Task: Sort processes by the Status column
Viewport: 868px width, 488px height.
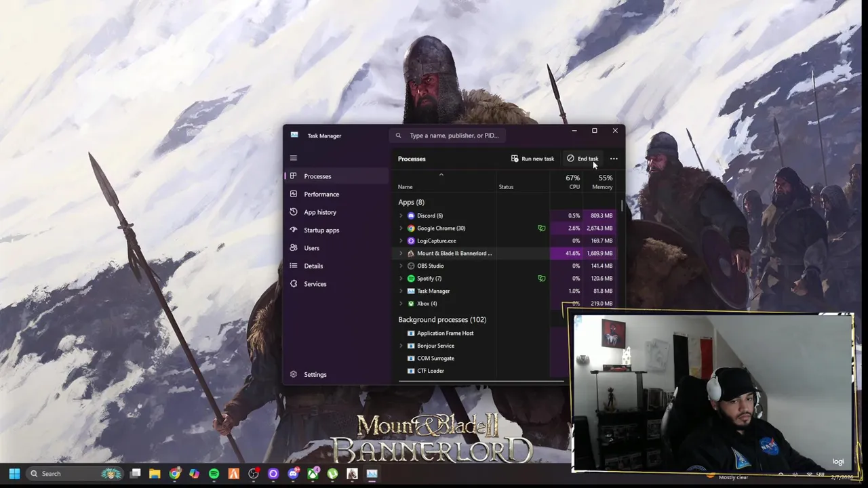Action: pyautogui.click(x=522, y=181)
